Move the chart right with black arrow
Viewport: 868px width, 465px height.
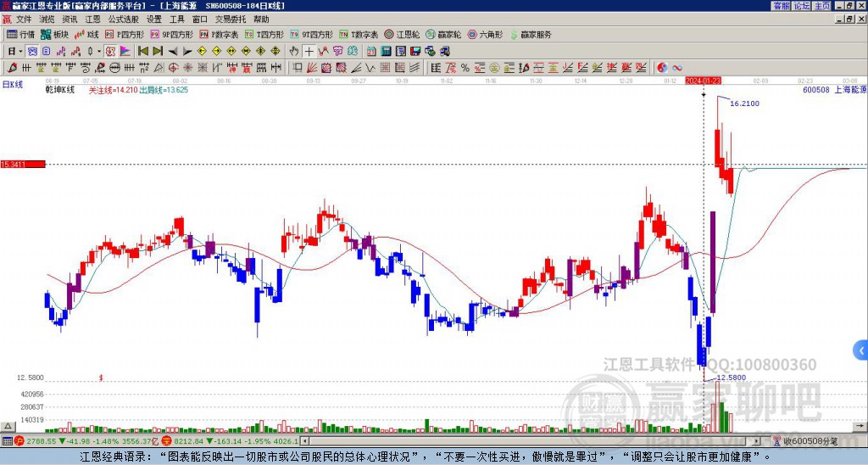point(187,52)
